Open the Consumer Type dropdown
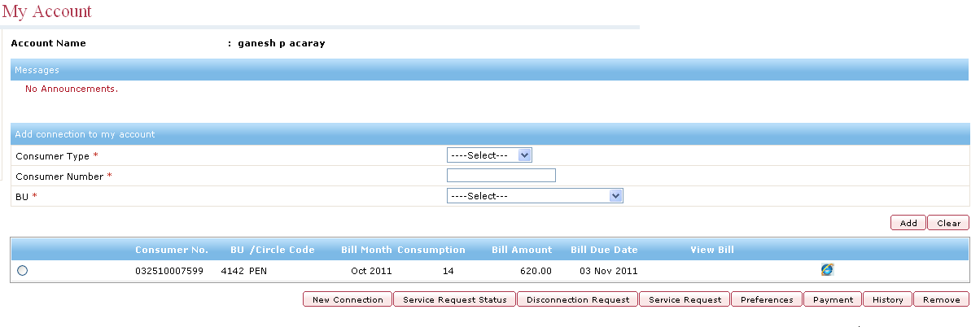Image resolution: width=980 pixels, height=327 pixels. [488, 155]
